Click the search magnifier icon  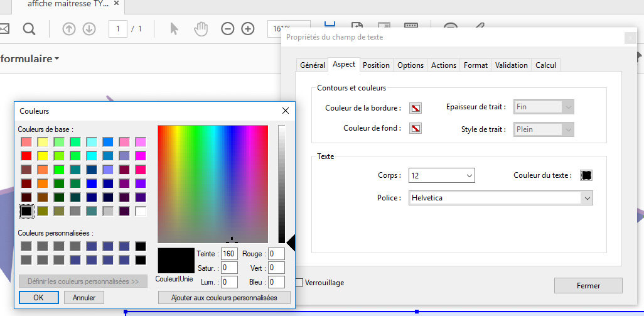click(29, 29)
